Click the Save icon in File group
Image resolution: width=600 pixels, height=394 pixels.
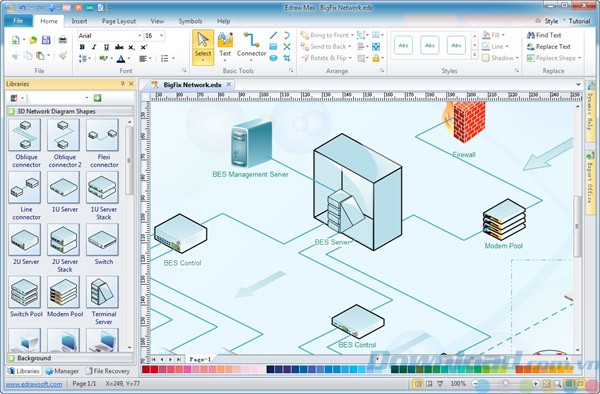(46, 40)
